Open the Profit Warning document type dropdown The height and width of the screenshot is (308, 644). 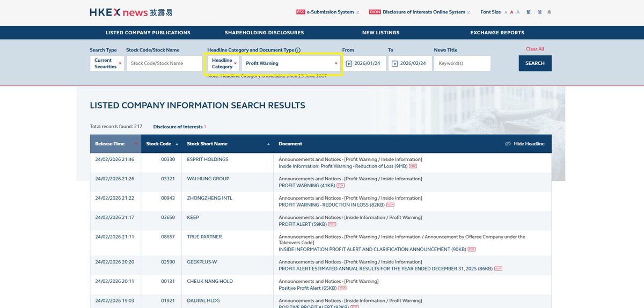pos(291,63)
